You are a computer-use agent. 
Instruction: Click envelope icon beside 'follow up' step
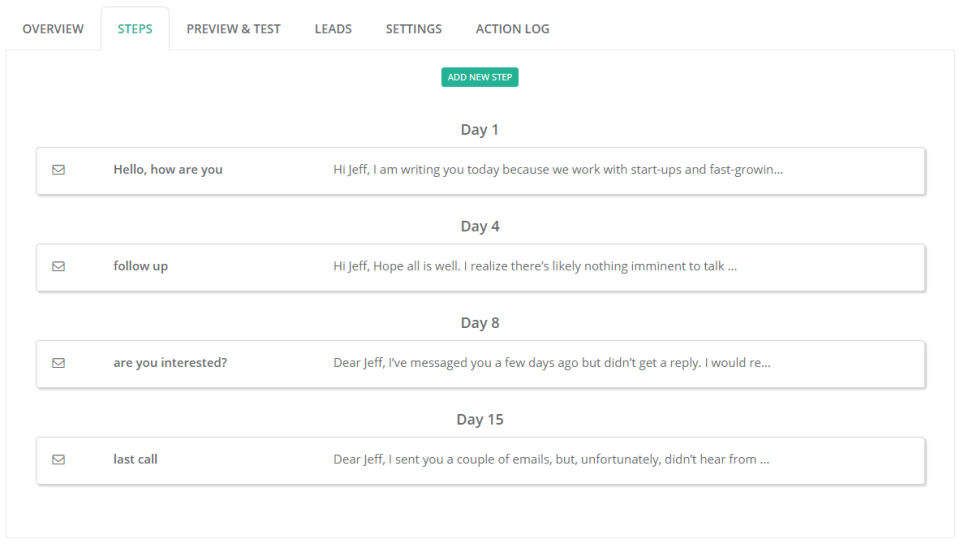[58, 267]
